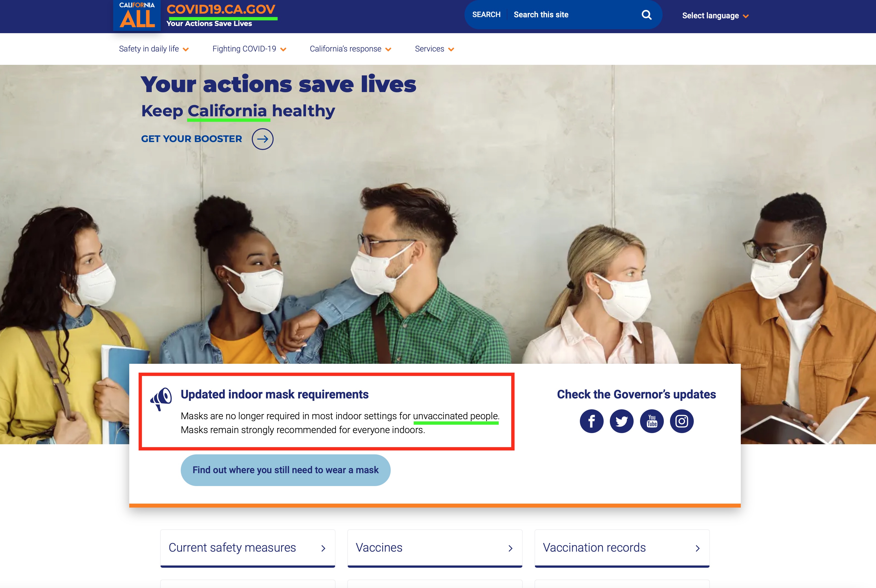
Task: Open the Vaccines card
Action: coord(435,548)
